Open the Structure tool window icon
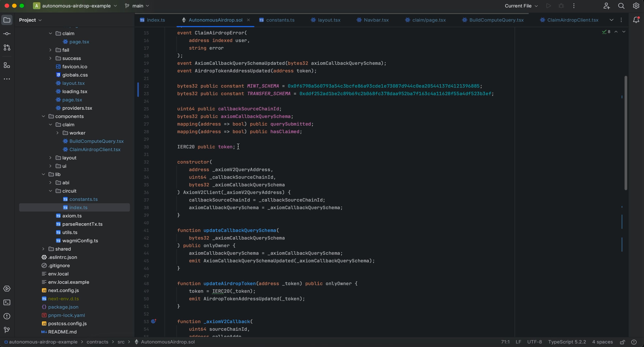Image resolution: width=644 pixels, height=347 pixels. [x=7, y=65]
